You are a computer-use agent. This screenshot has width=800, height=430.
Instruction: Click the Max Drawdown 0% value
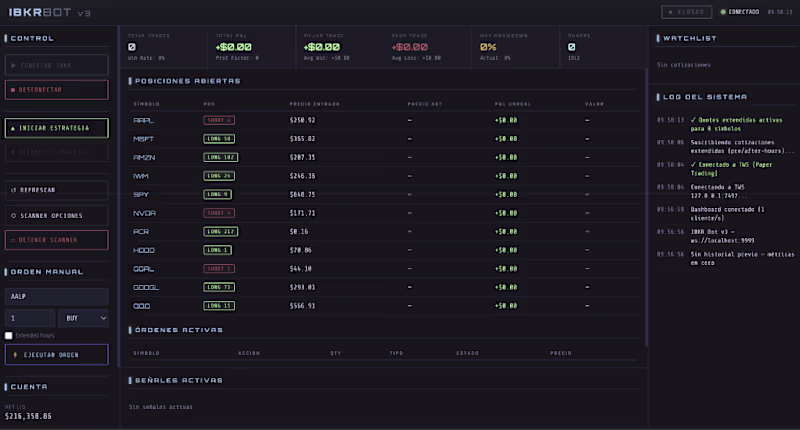(488, 47)
